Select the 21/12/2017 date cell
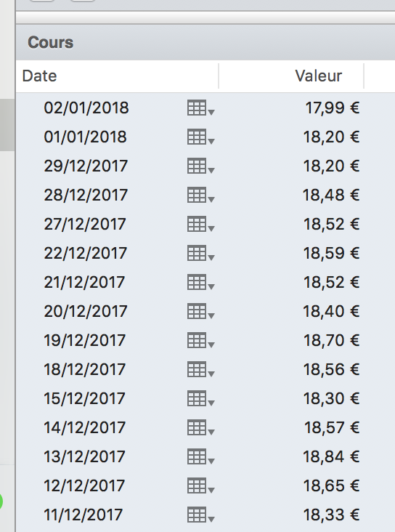 [84, 282]
